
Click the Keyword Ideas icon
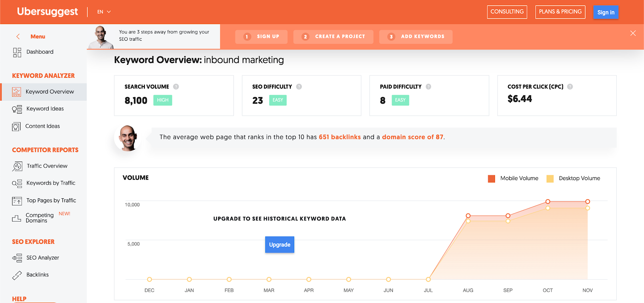point(17,109)
